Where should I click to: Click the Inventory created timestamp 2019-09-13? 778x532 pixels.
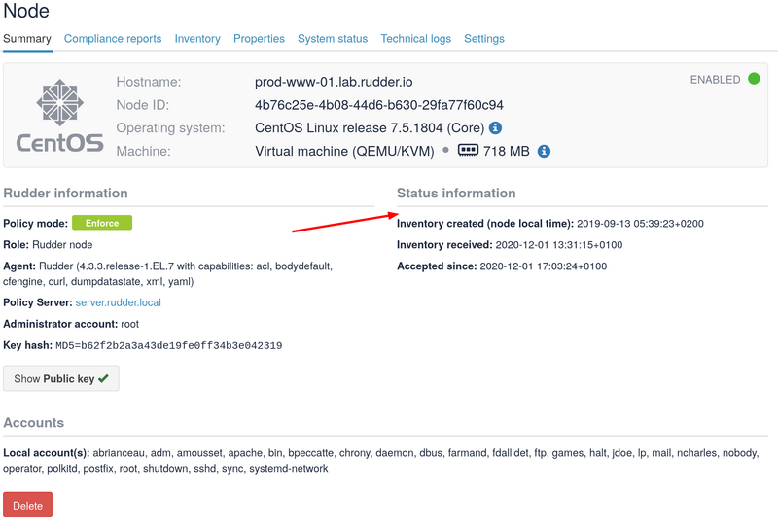(640, 224)
